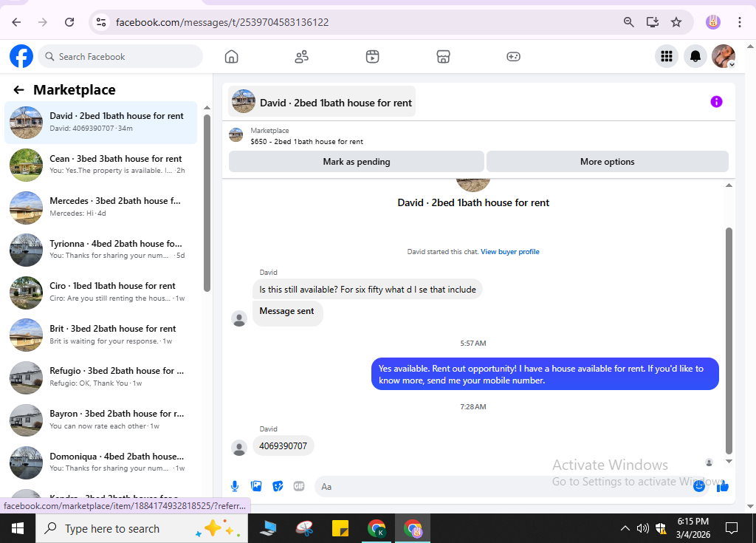The height and width of the screenshot is (543, 756).
Task: Attach a file with the photo icon
Action: 256,487
